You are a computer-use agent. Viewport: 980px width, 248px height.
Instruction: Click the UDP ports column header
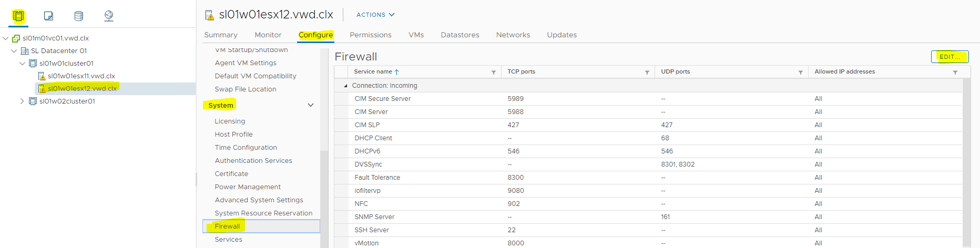coord(732,72)
